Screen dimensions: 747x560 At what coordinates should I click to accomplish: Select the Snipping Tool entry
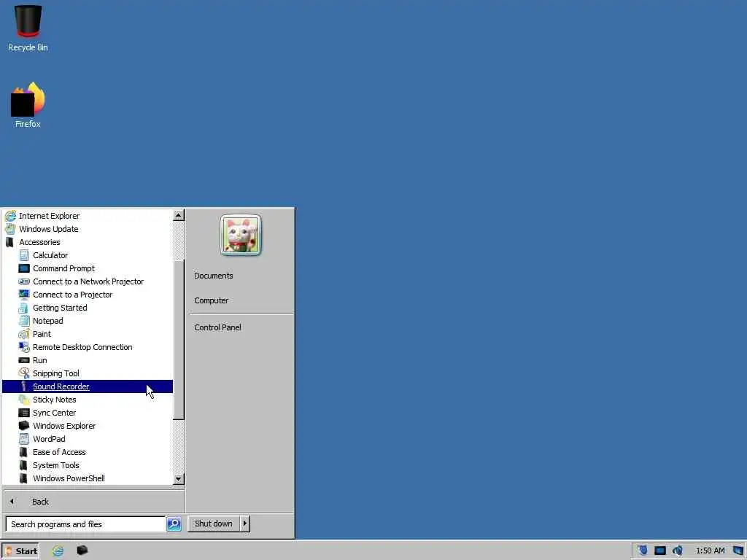pos(88,373)
